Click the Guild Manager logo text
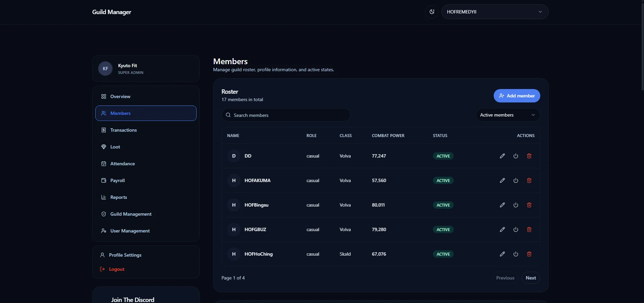The width and height of the screenshot is (644, 303). (112, 12)
